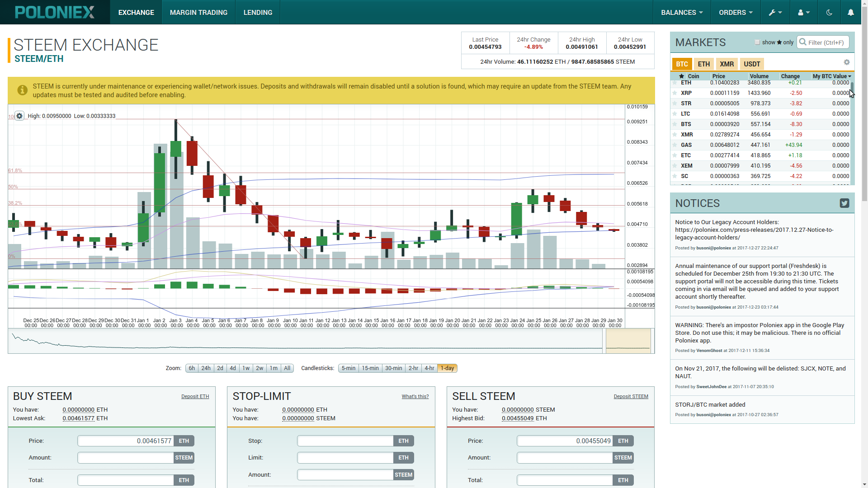The image size is (868, 488).
Task: Click Lowest Ask value 0.00461577
Action: click(79, 418)
